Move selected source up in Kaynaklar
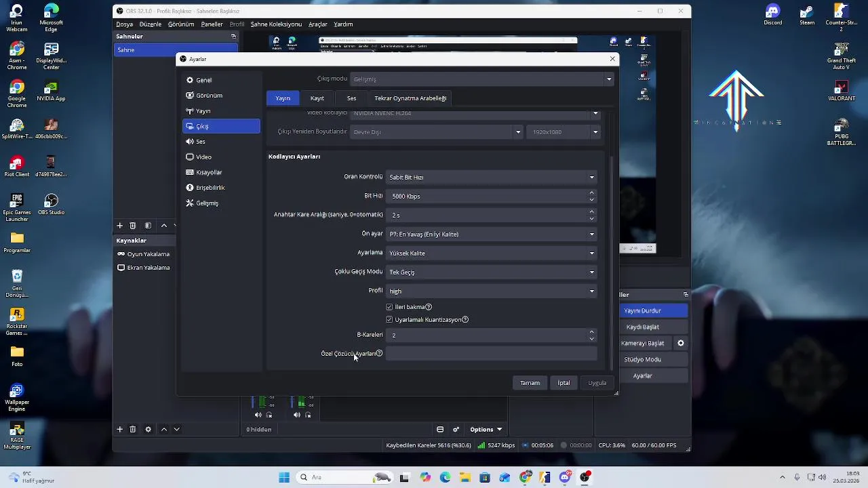This screenshot has width=868, height=488. tap(163, 429)
